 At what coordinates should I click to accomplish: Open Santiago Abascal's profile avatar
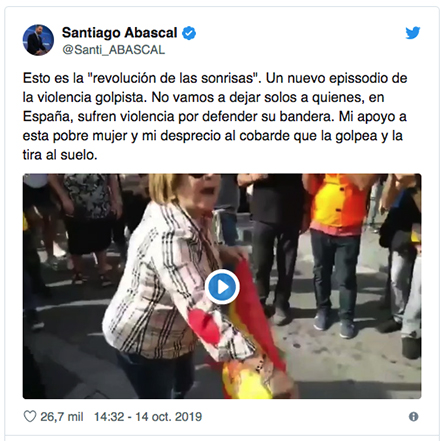[x=38, y=40]
